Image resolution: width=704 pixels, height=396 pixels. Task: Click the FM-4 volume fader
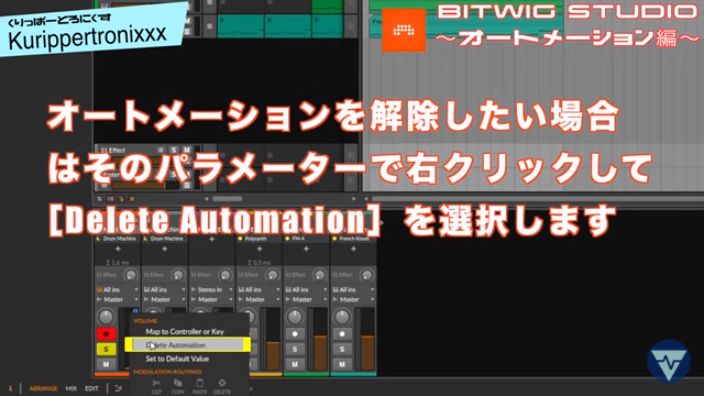tap(320, 339)
